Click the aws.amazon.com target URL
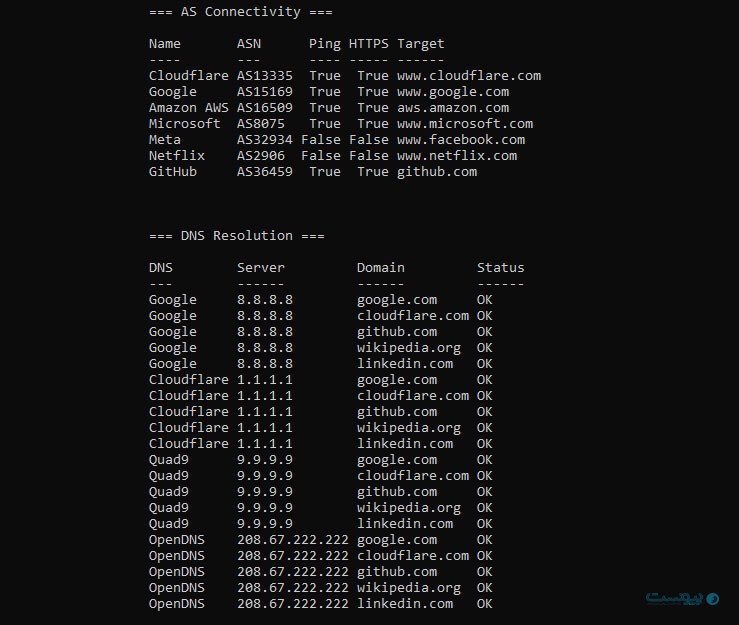The height and width of the screenshot is (625, 739). pyautogui.click(x=453, y=108)
